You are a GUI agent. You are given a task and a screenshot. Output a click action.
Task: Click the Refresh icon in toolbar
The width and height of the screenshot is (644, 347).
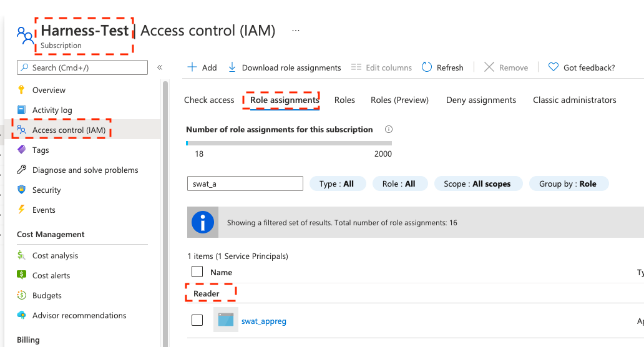(x=427, y=67)
